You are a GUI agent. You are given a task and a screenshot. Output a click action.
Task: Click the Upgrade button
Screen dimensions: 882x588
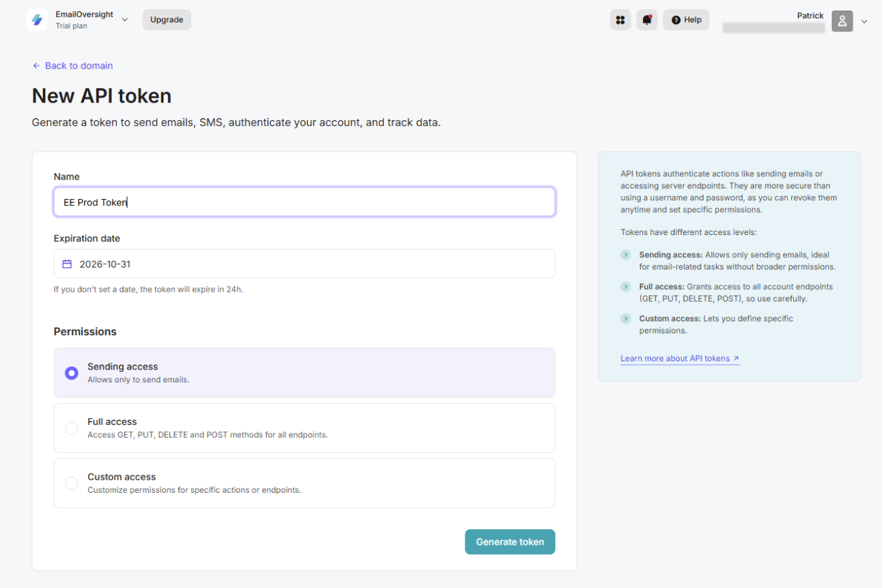coord(166,20)
